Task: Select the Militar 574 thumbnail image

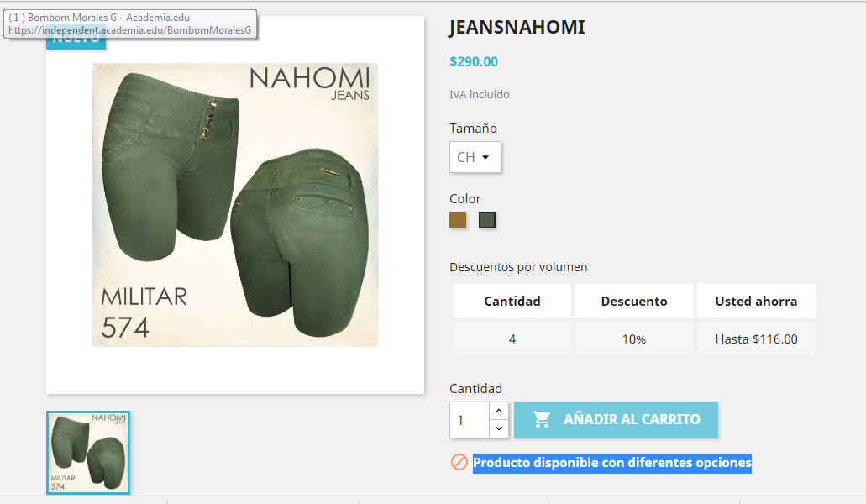Action: pos(88,453)
